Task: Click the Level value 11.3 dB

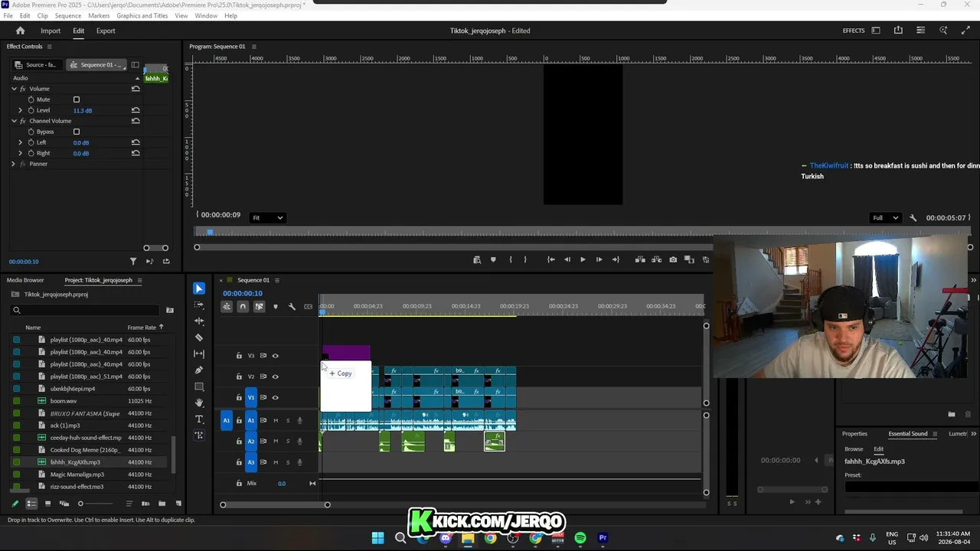Action: tap(83, 110)
